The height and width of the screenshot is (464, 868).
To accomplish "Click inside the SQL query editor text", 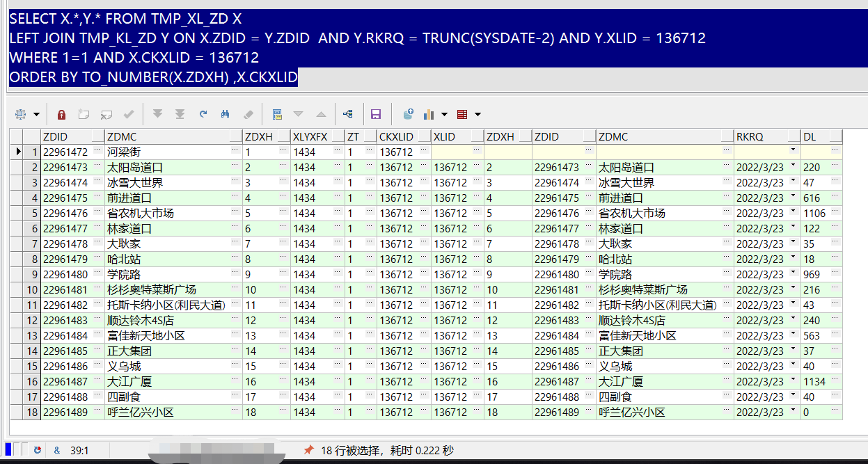I will tap(358, 47).
